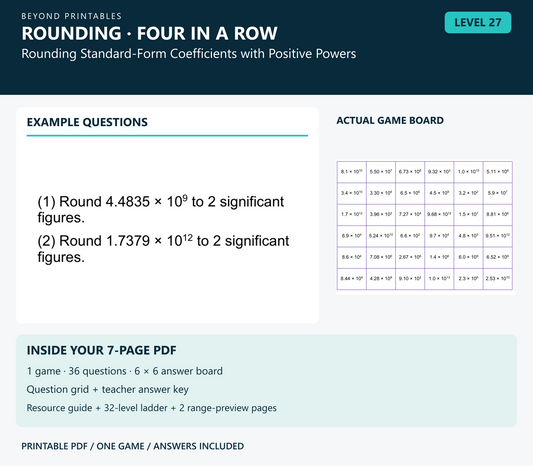The image size is (533, 466).
Task: Click the game board cell starting 3.96
Action: tap(381, 214)
